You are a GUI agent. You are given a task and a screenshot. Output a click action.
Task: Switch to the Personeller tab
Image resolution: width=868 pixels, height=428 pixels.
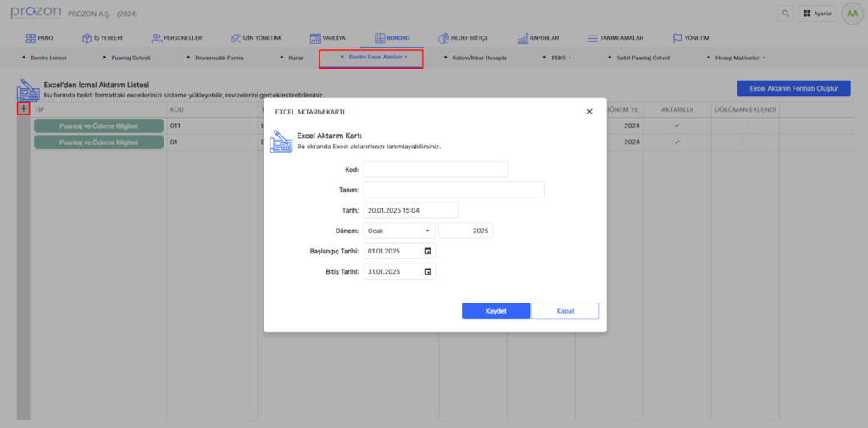176,38
